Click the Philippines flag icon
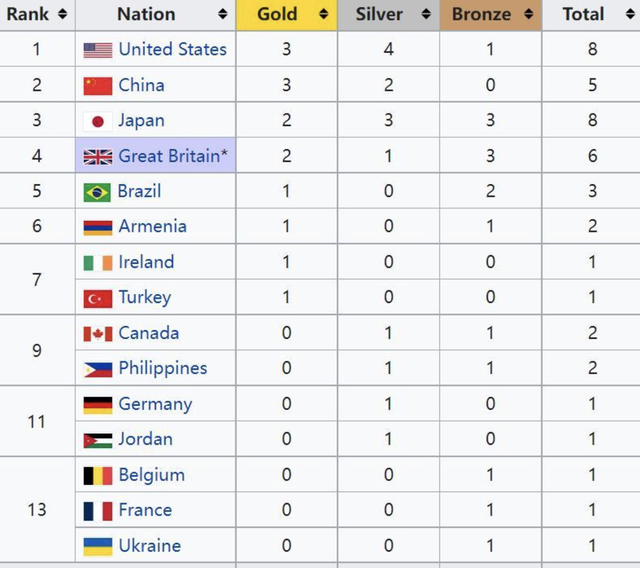Image resolution: width=640 pixels, height=568 pixels. 98,370
